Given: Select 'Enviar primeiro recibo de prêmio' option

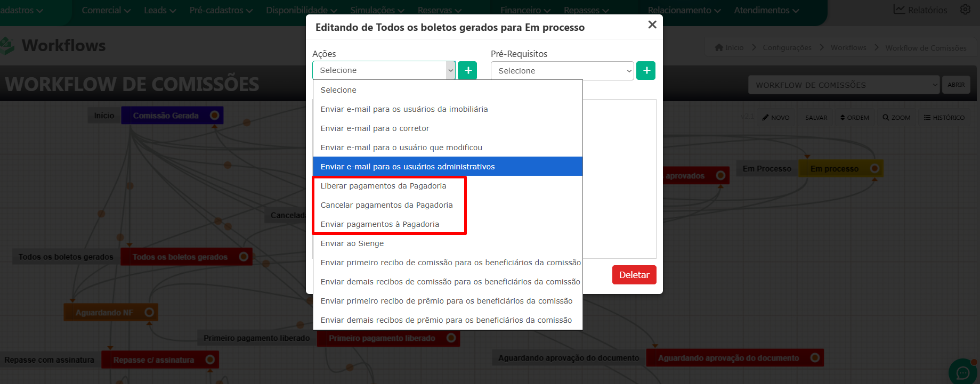Looking at the screenshot, I should [x=448, y=301].
